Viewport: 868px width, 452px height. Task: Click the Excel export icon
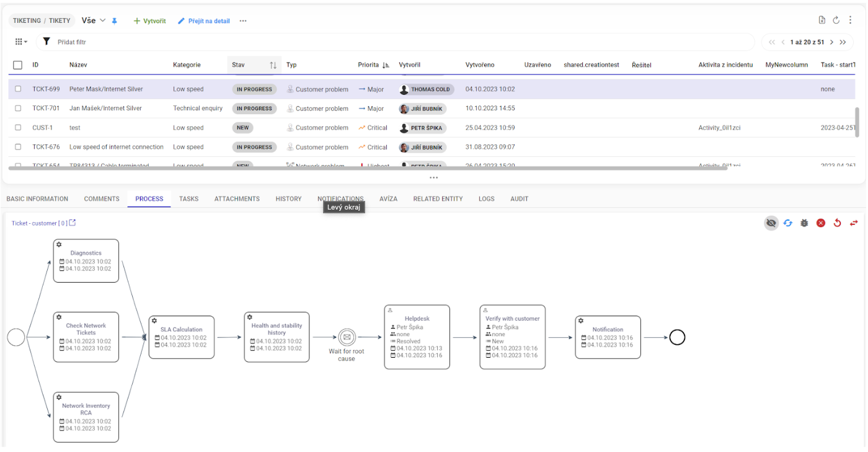(x=822, y=20)
